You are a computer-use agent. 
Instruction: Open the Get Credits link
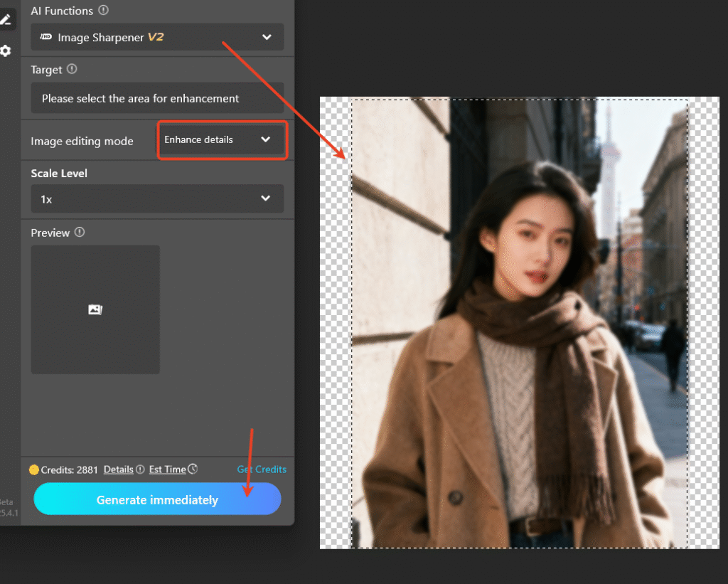[262, 469]
